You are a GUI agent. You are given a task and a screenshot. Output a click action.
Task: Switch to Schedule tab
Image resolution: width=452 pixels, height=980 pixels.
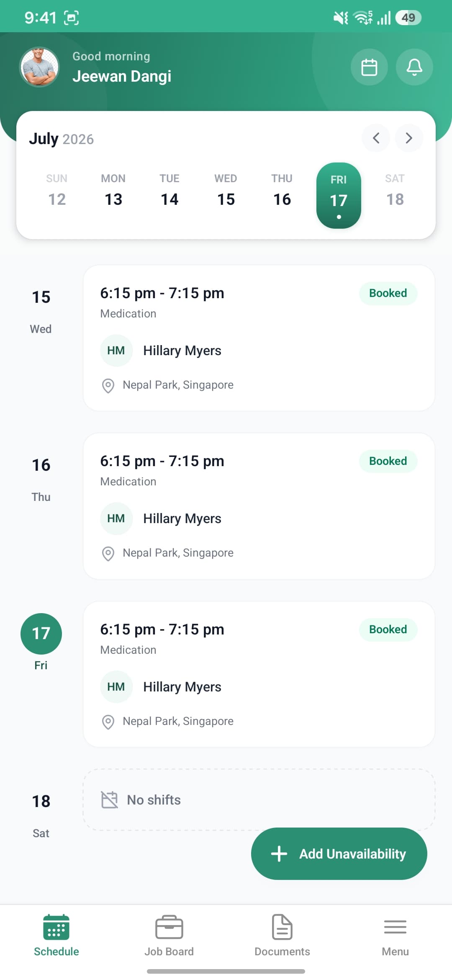[56, 936]
